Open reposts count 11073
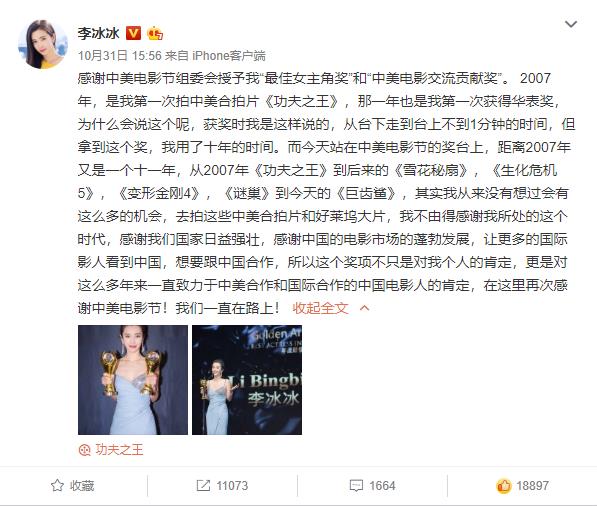This screenshot has height=506, width=597. click(x=232, y=486)
